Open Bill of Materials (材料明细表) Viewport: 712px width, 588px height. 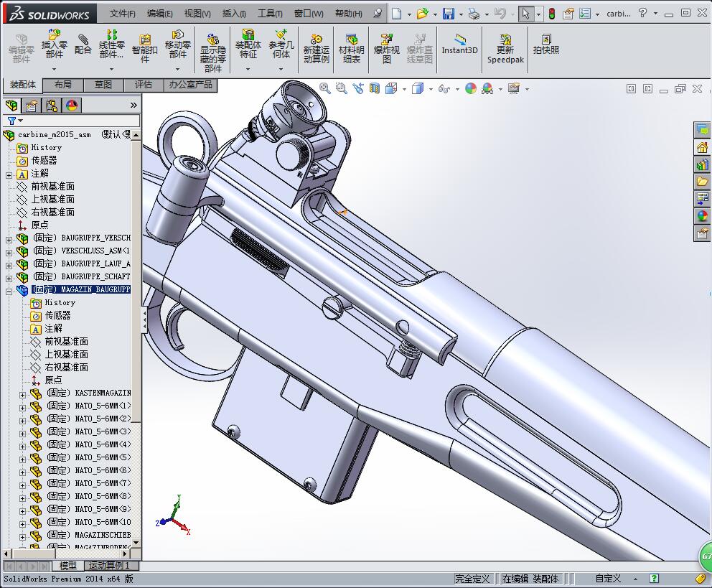pos(352,49)
